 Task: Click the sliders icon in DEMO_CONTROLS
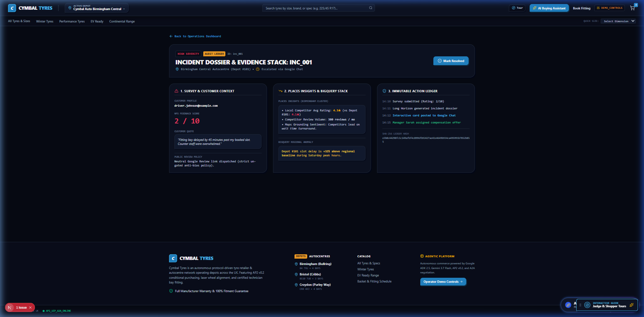point(598,8)
